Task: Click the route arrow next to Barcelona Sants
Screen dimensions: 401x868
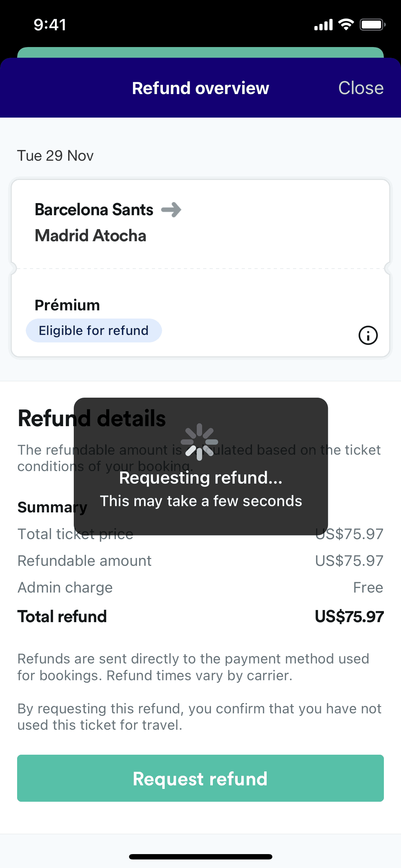Action: click(171, 210)
